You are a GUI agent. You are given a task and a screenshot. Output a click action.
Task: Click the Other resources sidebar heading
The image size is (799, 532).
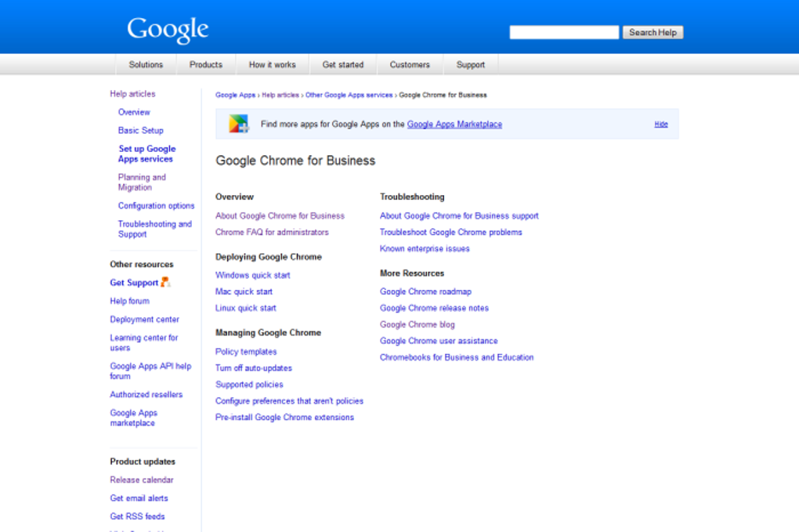pyautogui.click(x=142, y=265)
